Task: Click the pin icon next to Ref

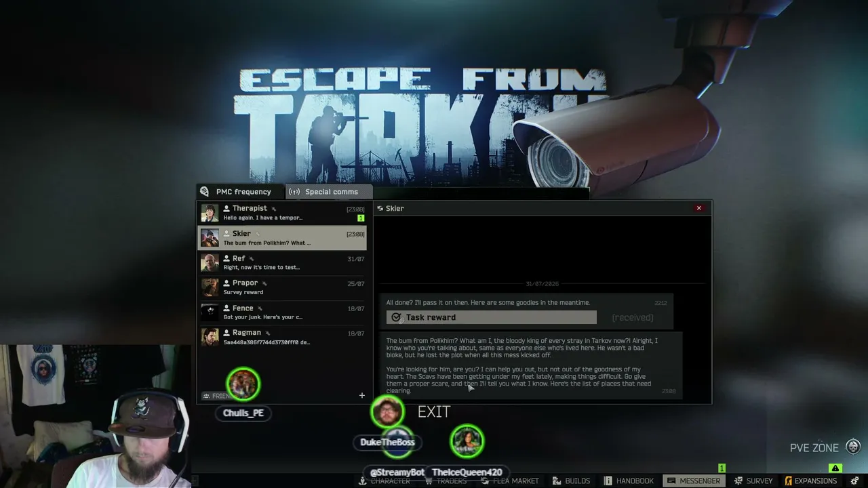Action: [252, 259]
